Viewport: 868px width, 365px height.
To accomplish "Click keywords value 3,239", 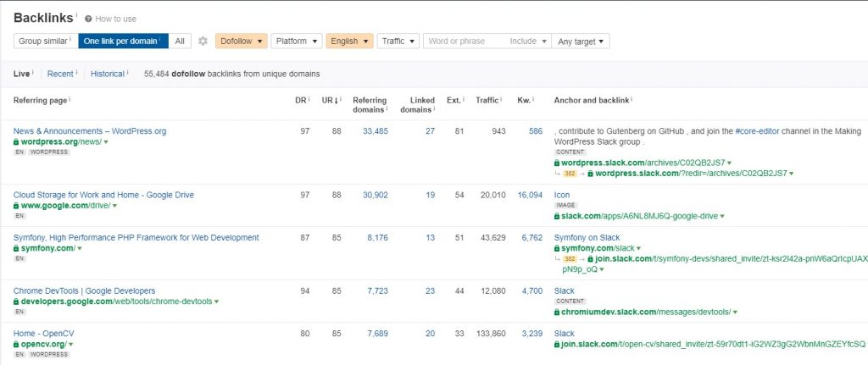I will point(532,334).
